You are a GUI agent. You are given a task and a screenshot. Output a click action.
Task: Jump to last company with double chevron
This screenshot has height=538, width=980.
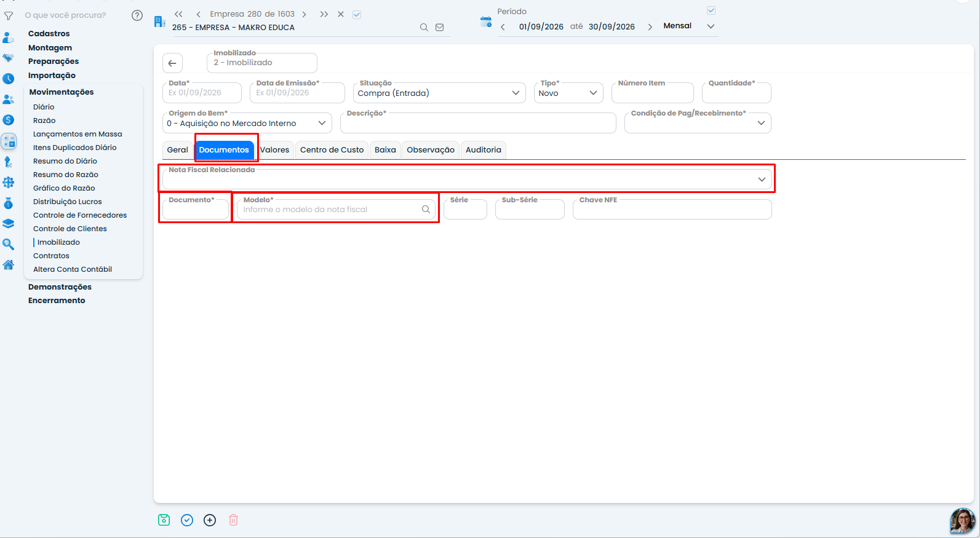[324, 14]
